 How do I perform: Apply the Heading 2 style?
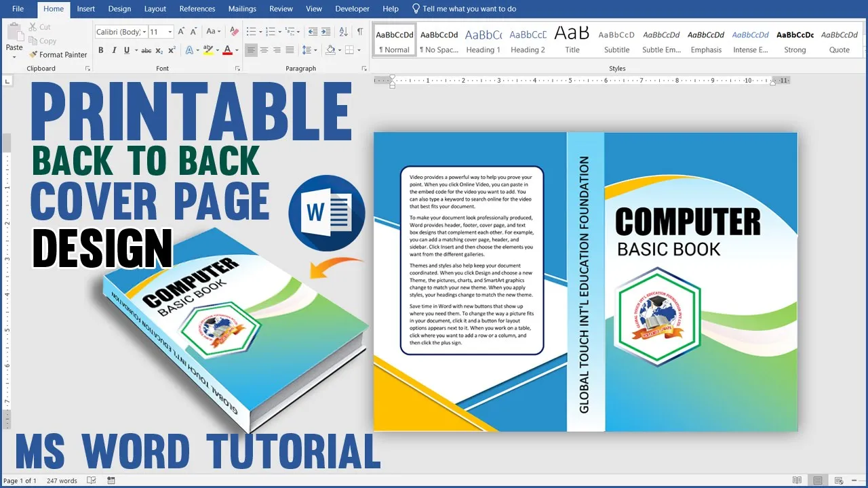[528, 41]
